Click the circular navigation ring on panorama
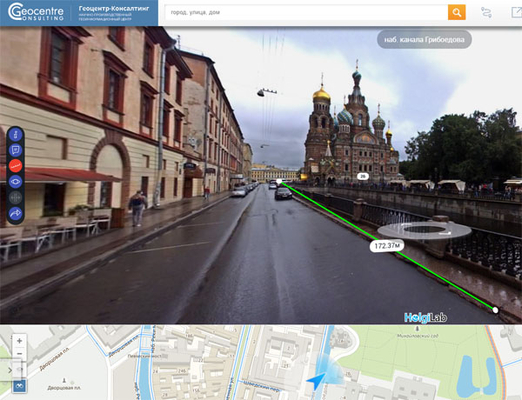This screenshot has height=400, width=522. pos(424,230)
